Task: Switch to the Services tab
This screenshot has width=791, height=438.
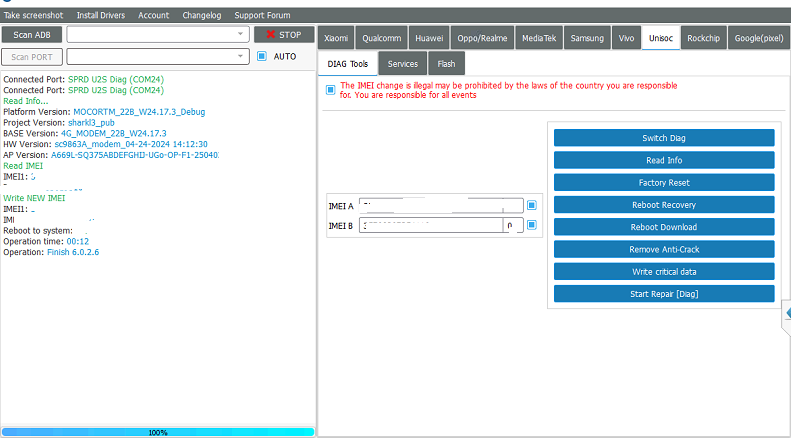Action: coord(403,64)
